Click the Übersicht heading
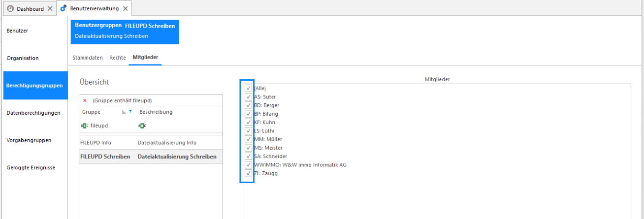Viewport: 644px width, 219px height. tap(95, 82)
